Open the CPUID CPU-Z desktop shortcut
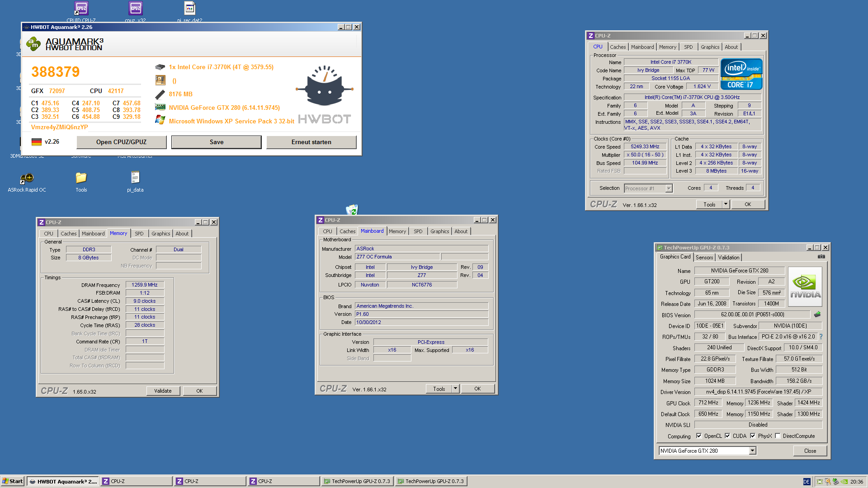Image resolution: width=868 pixels, height=488 pixels. click(81, 8)
